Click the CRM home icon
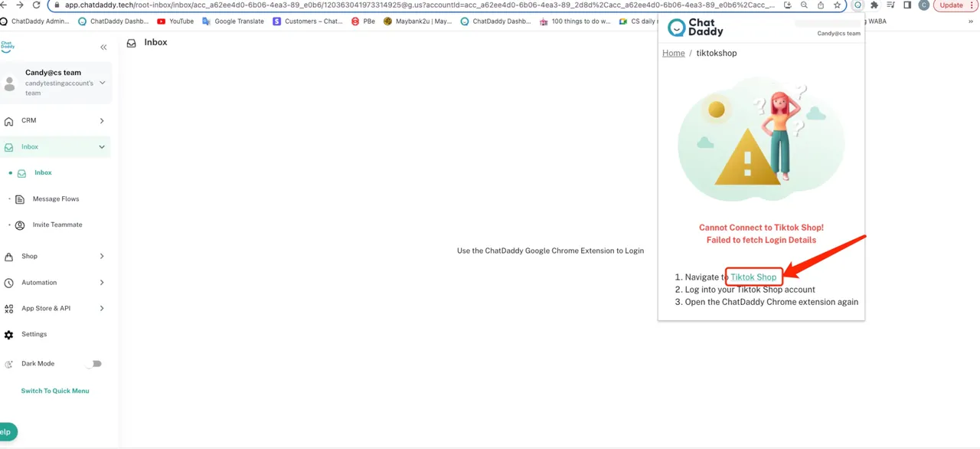 (x=9, y=121)
